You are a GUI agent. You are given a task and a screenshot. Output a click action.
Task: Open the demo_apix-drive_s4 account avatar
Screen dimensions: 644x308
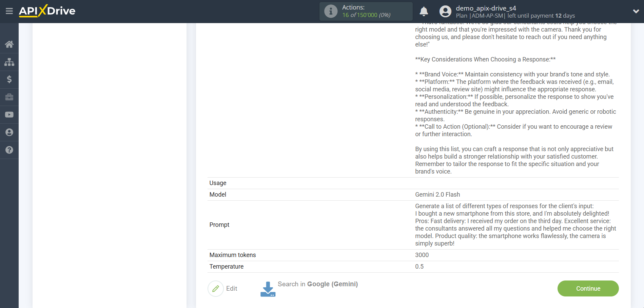(x=445, y=11)
